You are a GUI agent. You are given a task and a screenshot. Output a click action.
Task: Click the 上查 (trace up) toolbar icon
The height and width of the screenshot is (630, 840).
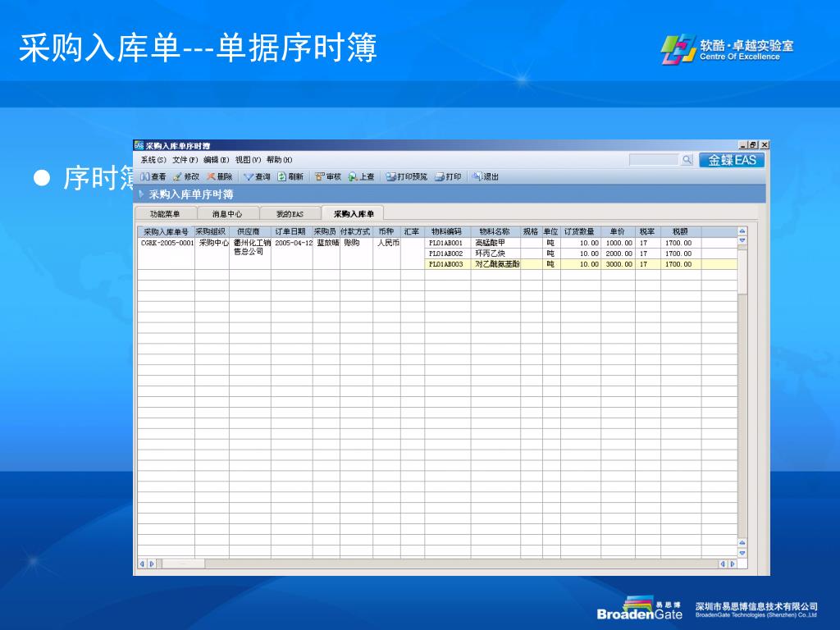click(x=353, y=176)
